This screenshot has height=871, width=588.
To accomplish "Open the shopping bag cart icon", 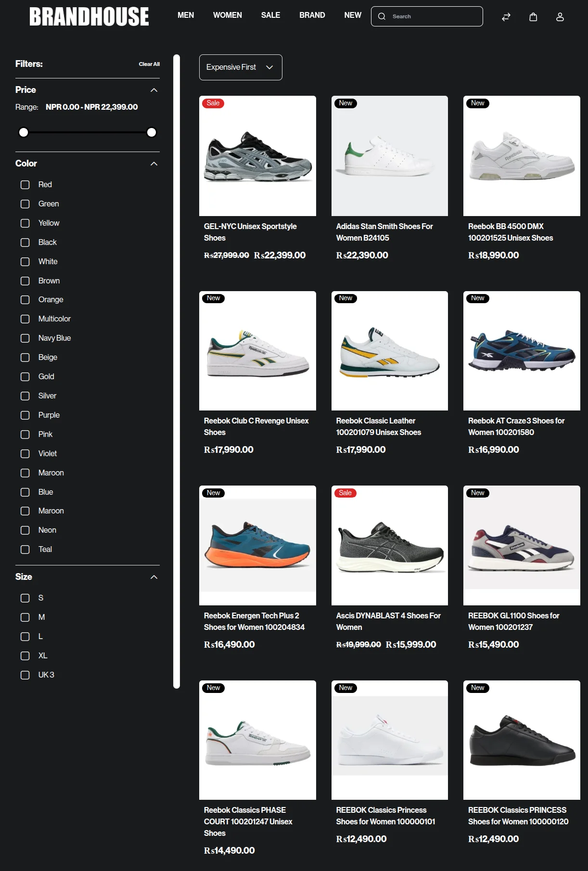I will [533, 17].
